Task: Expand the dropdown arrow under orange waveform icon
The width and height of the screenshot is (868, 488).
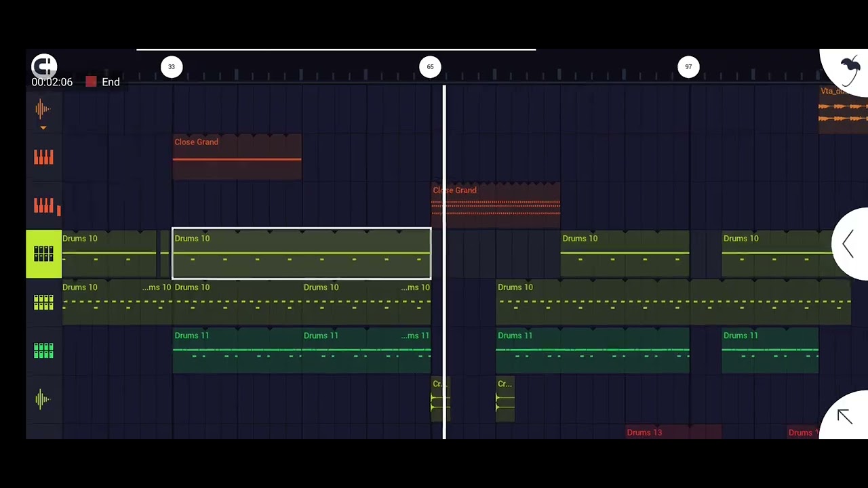Action: [x=43, y=127]
